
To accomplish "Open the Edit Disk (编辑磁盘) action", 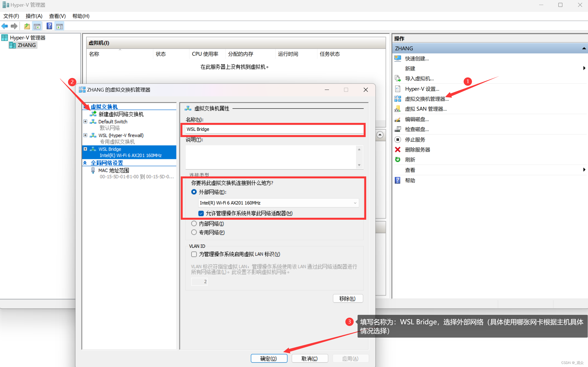I will [416, 120].
